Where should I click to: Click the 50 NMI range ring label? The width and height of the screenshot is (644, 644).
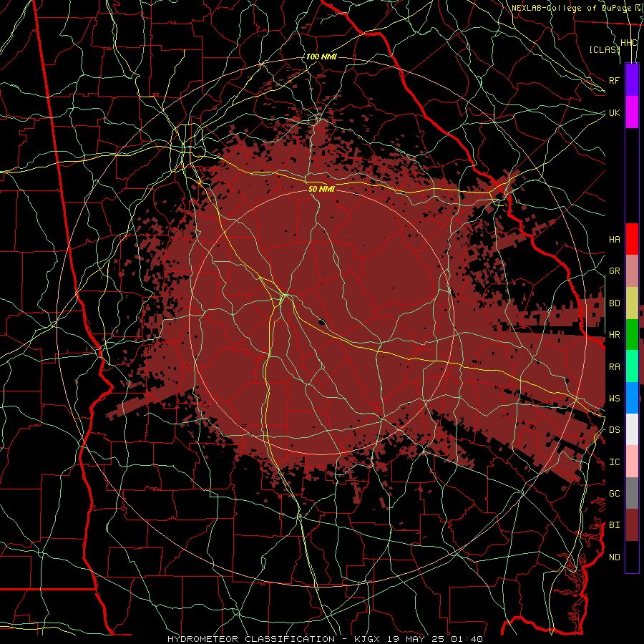point(321,189)
